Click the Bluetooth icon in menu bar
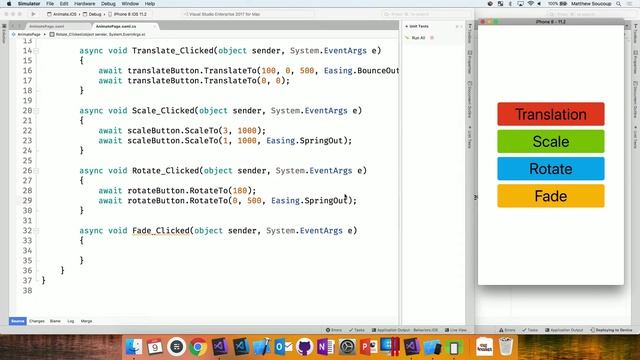This screenshot has height=360, width=640. coord(510,4)
